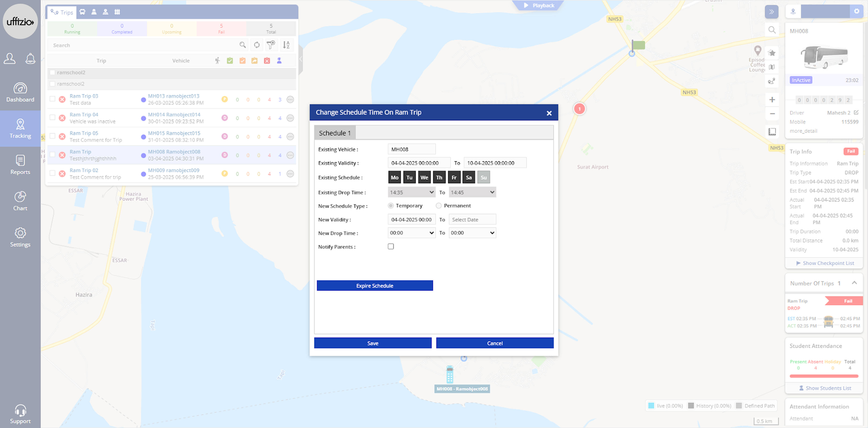Select the Permanent schedule type

pyautogui.click(x=439, y=205)
